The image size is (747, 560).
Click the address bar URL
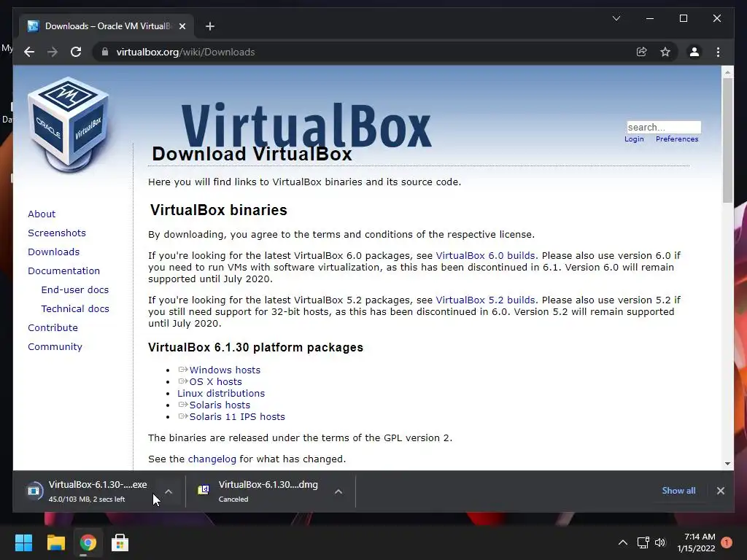point(185,52)
